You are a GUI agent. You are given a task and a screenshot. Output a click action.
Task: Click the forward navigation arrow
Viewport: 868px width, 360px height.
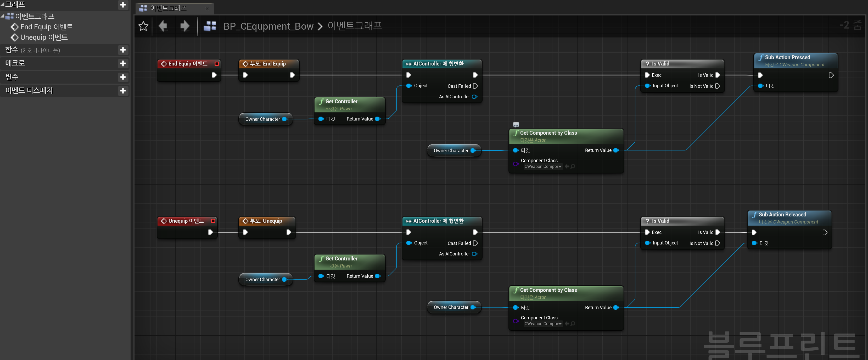pos(185,26)
